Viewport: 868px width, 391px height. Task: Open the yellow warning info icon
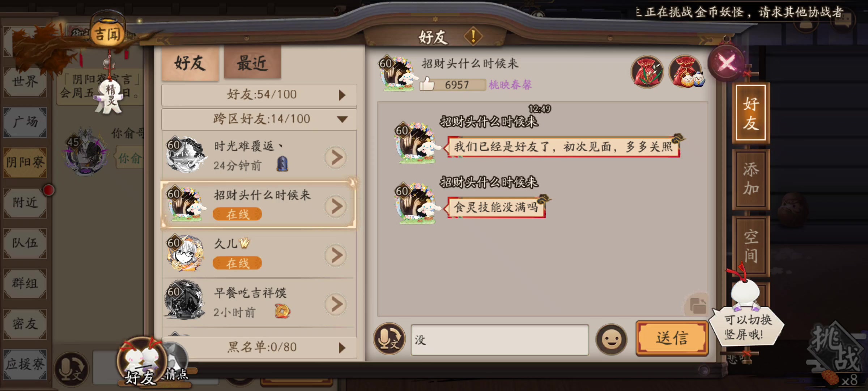click(x=473, y=36)
